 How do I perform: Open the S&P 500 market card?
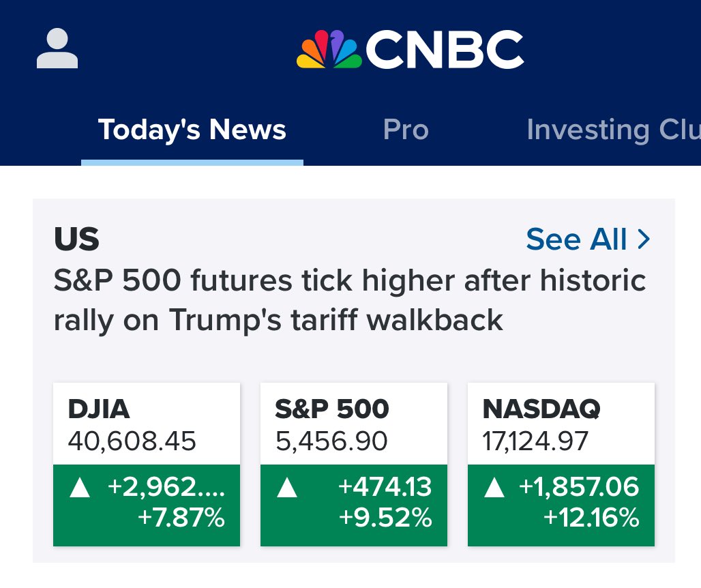[x=354, y=464]
